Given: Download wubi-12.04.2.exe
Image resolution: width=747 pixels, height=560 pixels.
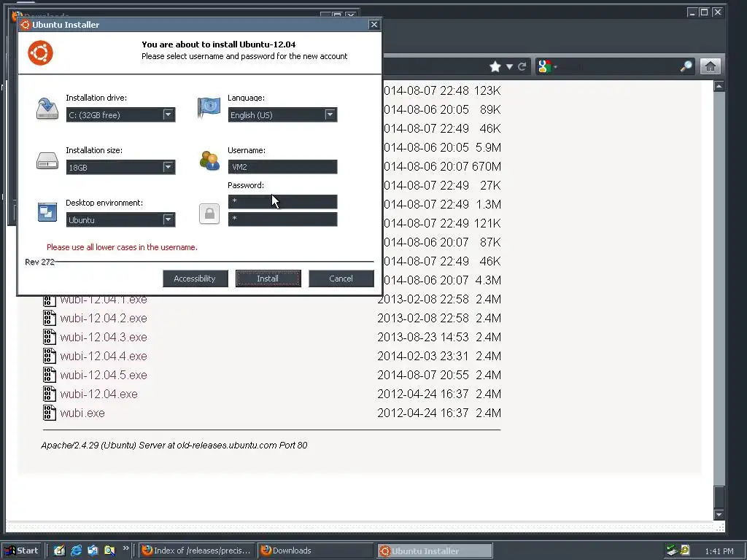Looking at the screenshot, I should 104,318.
